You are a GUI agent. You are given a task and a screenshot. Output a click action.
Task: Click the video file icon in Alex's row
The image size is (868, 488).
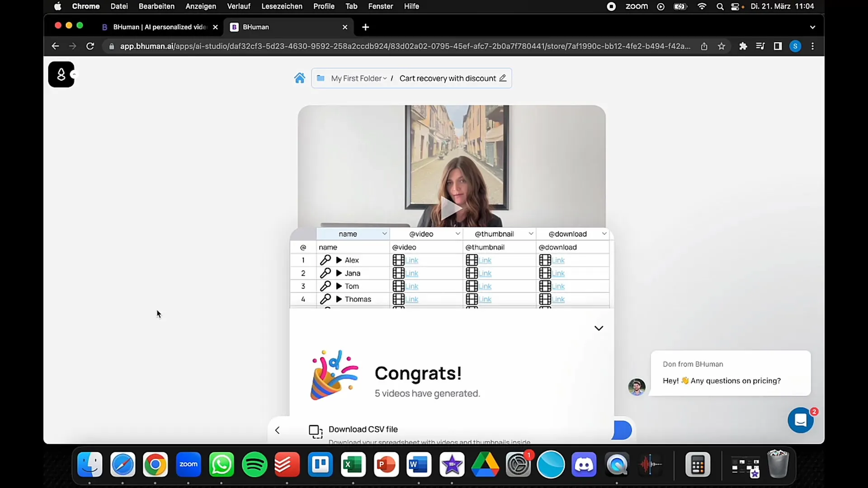pos(399,260)
